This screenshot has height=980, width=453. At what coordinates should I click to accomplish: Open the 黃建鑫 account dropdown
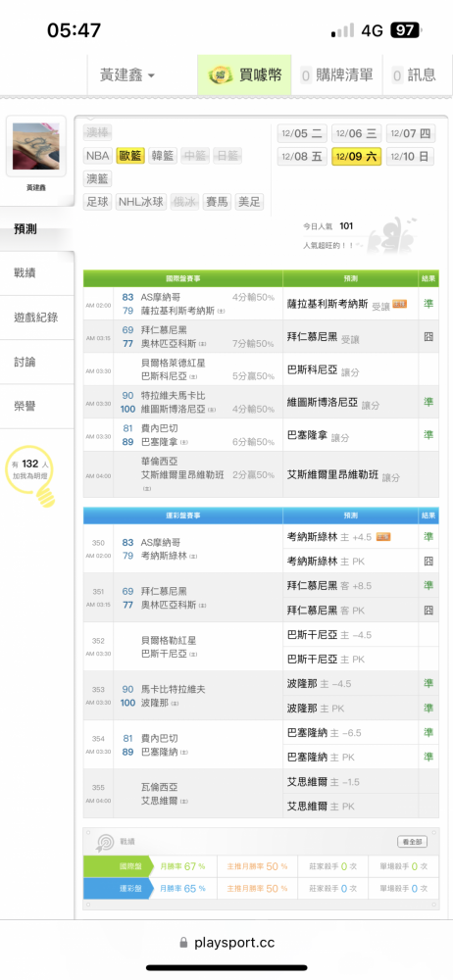pyautogui.click(x=127, y=75)
